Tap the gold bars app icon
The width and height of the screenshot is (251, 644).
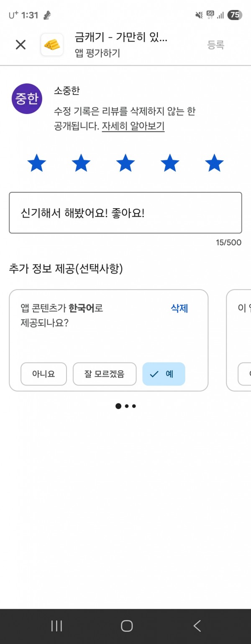tap(52, 45)
